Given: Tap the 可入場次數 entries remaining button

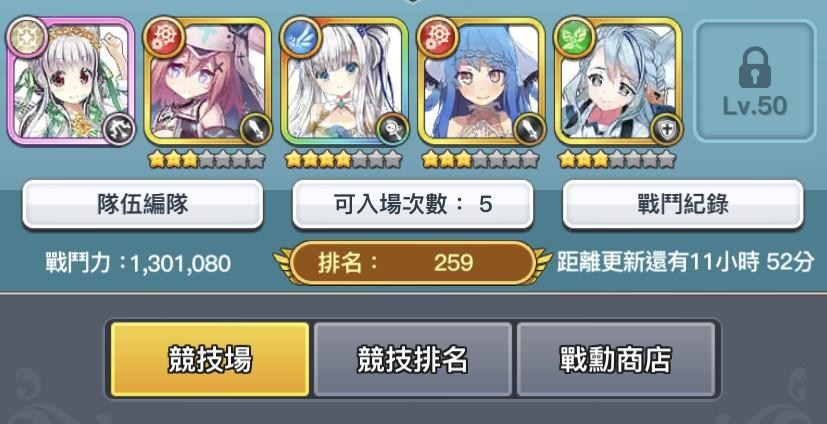Looking at the screenshot, I should coord(413,205).
